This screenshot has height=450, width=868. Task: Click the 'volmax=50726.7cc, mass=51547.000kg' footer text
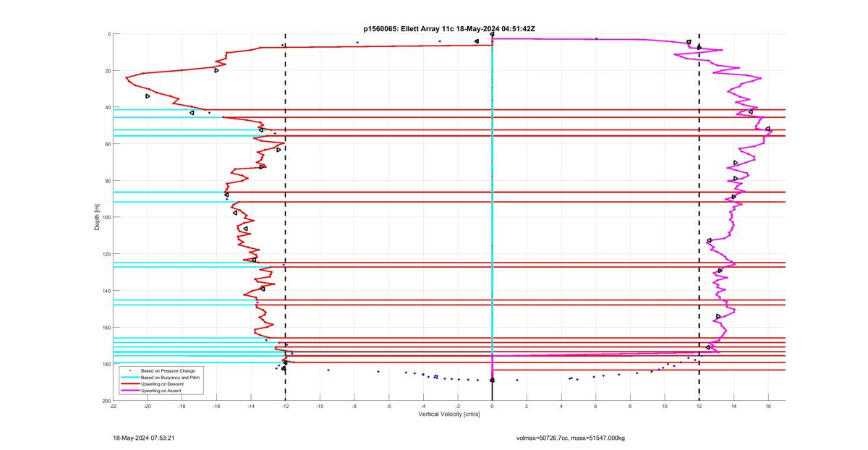point(570,438)
